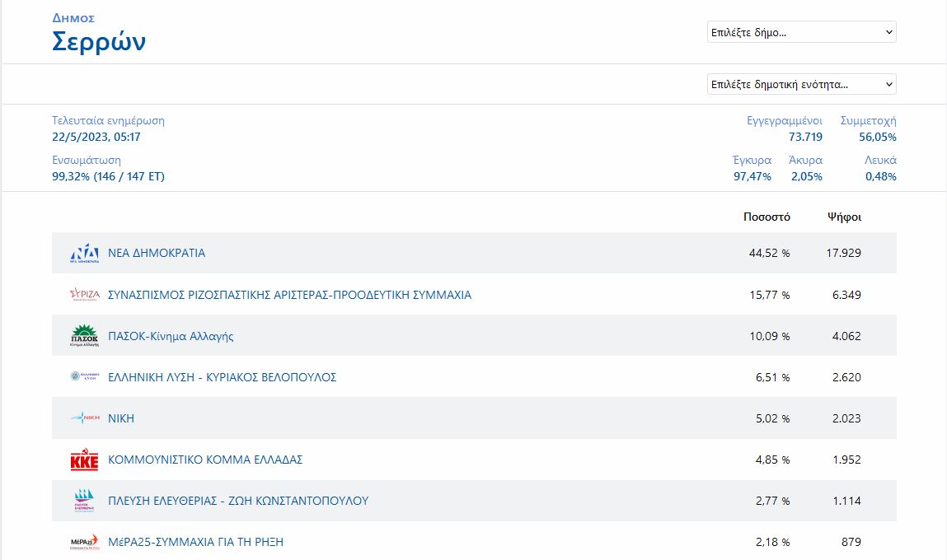Click the green ΠΑΣΟΚ party logo
The width and height of the screenshot is (947, 560).
(84, 336)
